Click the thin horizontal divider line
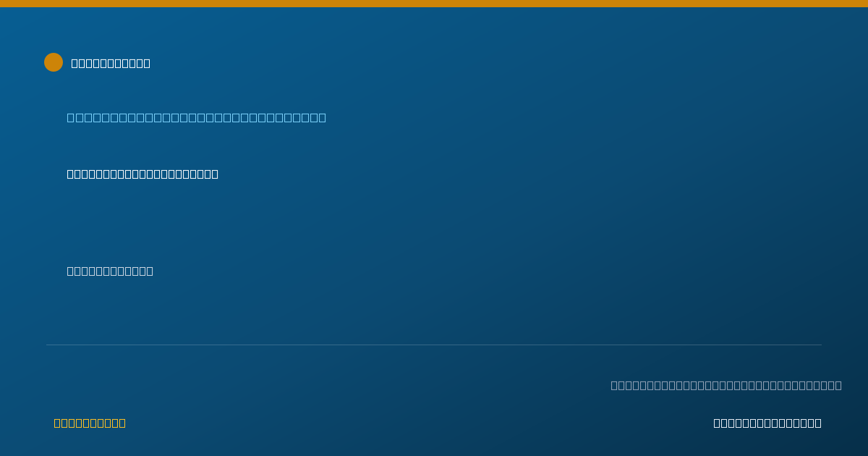Image resolution: width=868 pixels, height=456 pixels. coord(434,345)
